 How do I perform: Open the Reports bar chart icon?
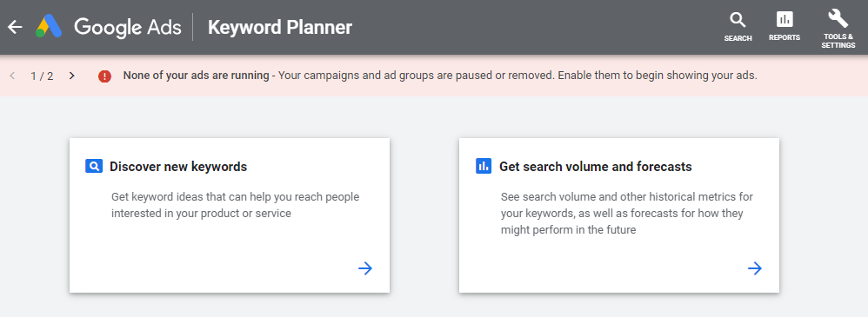tap(785, 19)
